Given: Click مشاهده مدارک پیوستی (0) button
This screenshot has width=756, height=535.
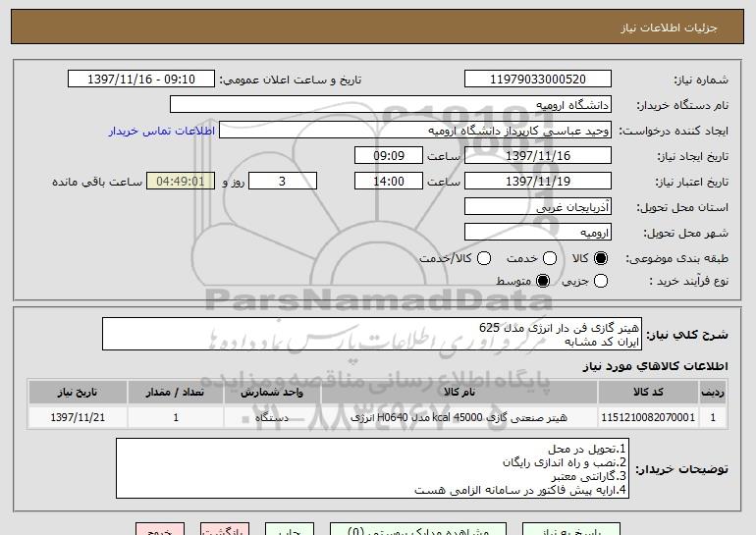Looking at the screenshot, I should pos(418,529).
